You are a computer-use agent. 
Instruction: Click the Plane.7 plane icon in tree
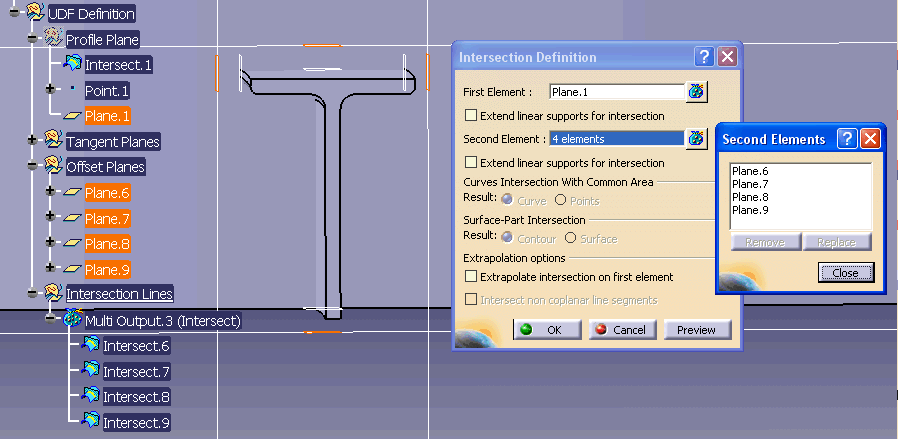click(x=72, y=218)
